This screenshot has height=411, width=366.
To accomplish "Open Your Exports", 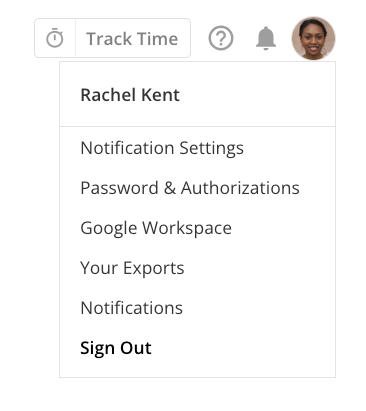I will pos(132,268).
